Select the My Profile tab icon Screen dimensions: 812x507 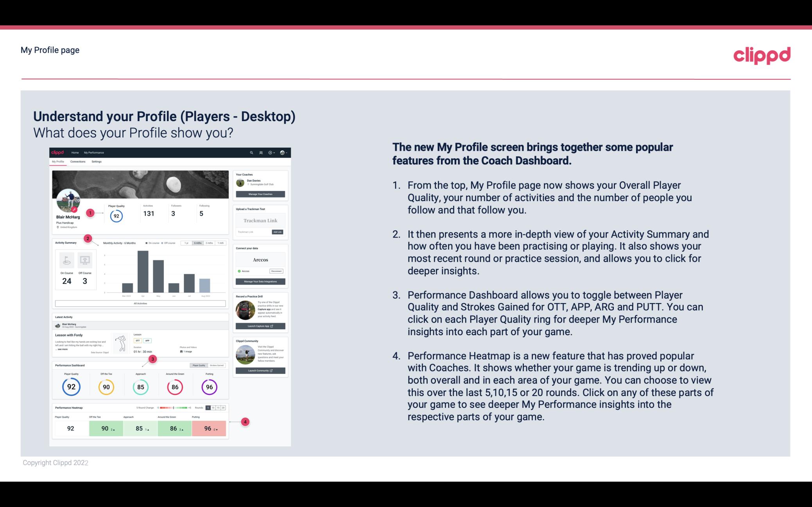pyautogui.click(x=59, y=162)
